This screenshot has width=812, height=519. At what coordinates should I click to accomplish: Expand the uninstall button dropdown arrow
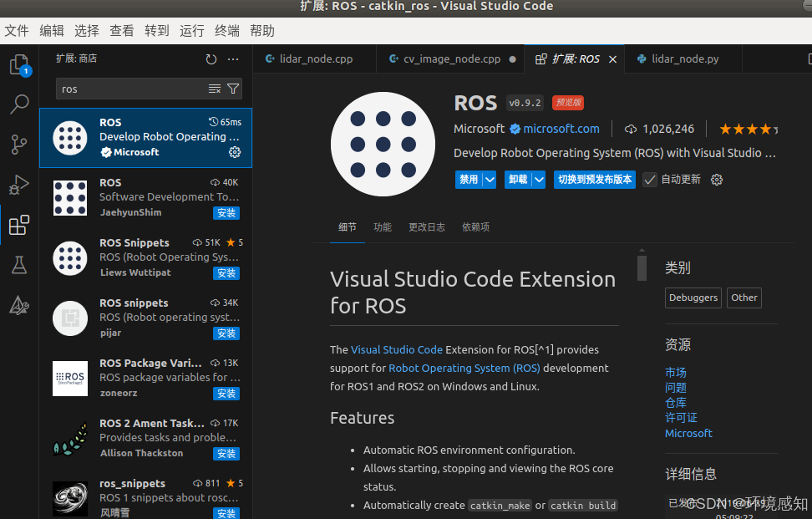(539, 180)
